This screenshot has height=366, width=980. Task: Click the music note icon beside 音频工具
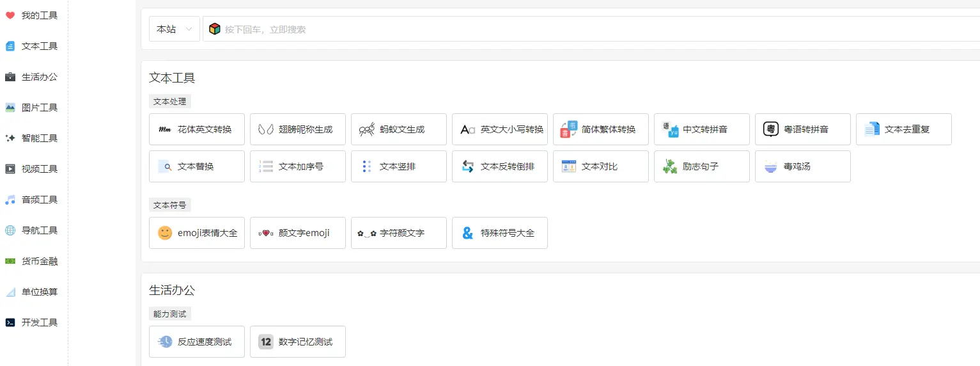(x=10, y=200)
